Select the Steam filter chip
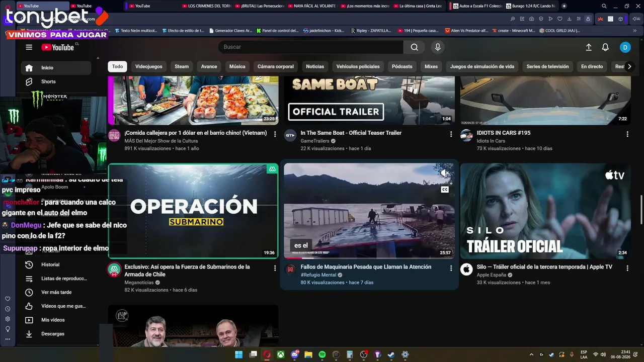Image resolution: width=644 pixels, height=362 pixels. (182, 66)
